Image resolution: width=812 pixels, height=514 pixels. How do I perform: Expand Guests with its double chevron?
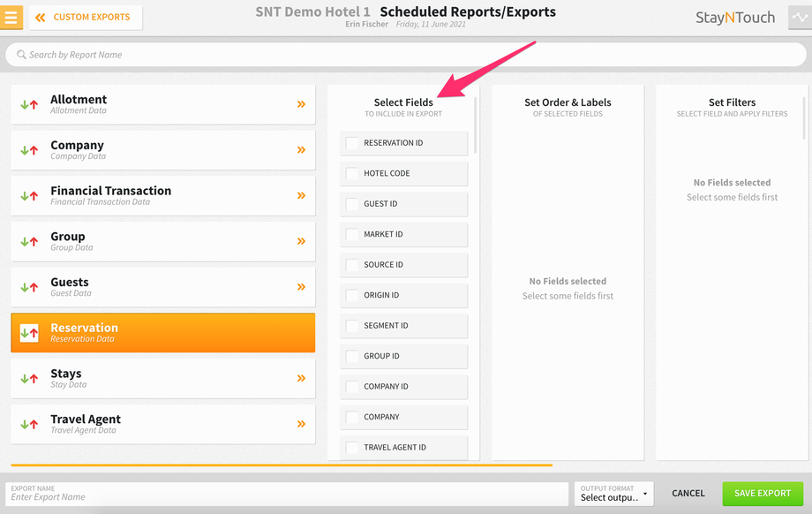(x=301, y=286)
